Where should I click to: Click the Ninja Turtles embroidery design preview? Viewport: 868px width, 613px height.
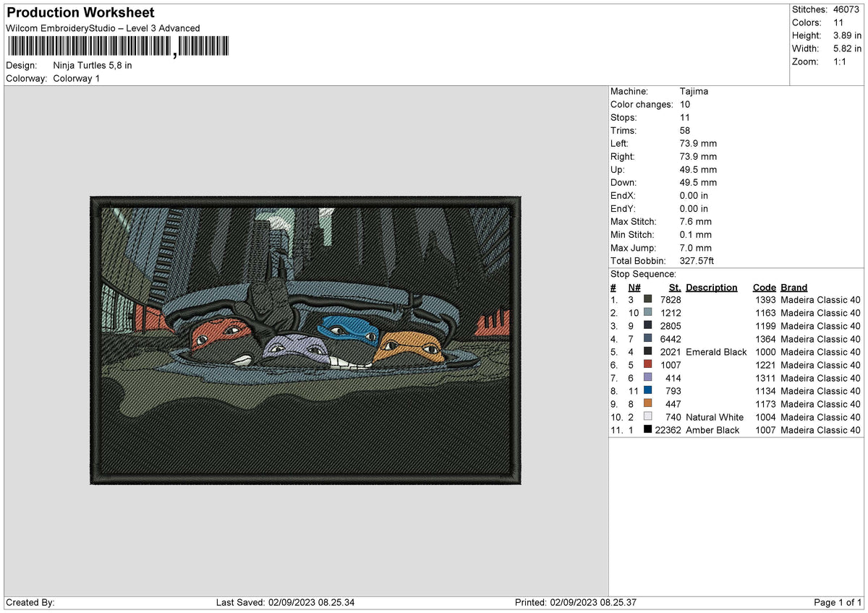pos(305,340)
